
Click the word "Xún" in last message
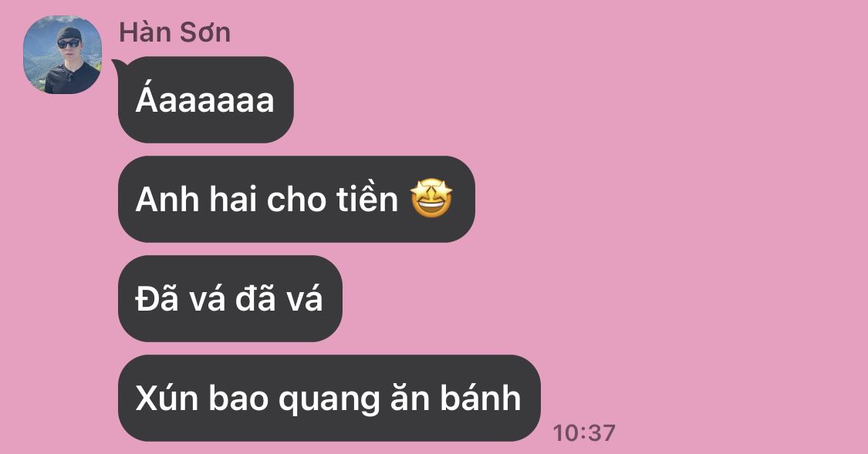(x=167, y=397)
